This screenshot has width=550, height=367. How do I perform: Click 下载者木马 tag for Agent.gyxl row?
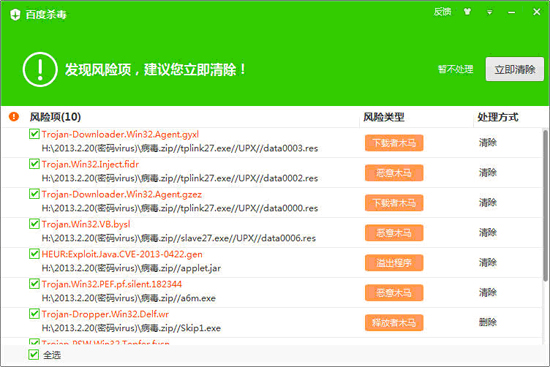[394, 143]
